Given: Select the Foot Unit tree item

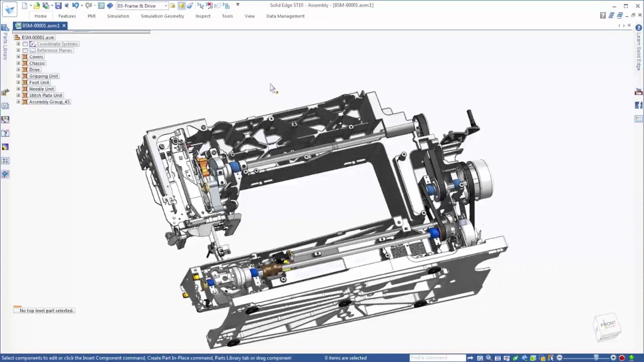Looking at the screenshot, I should (x=39, y=82).
